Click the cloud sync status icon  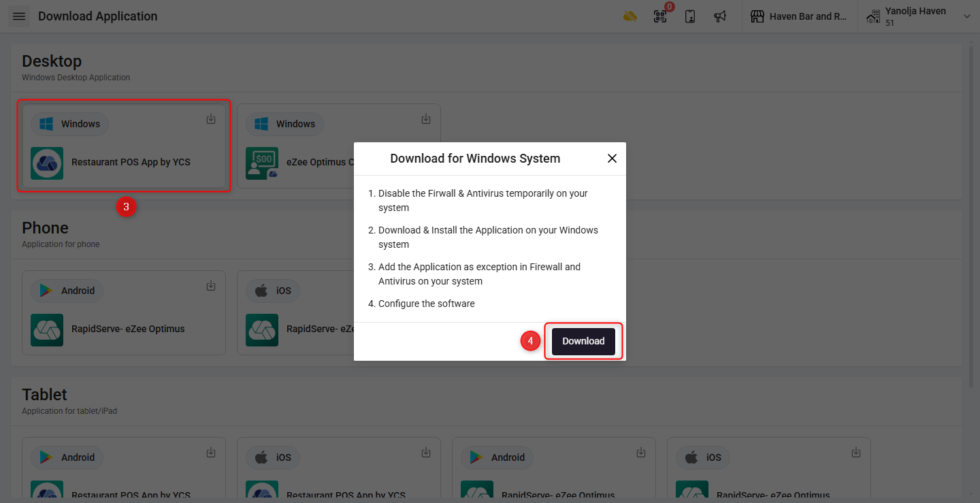point(630,16)
